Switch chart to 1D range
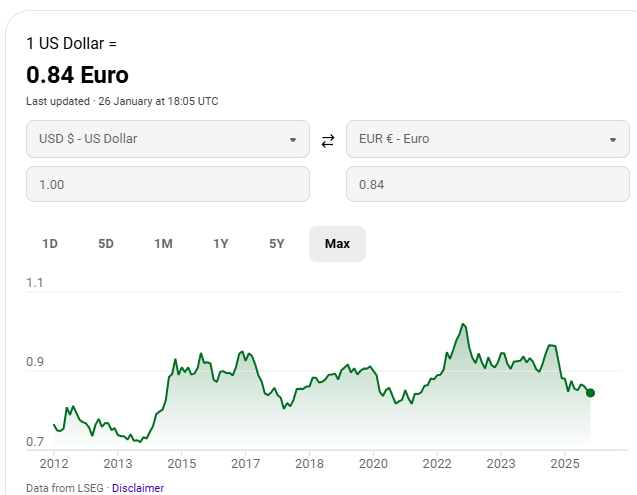 pyautogui.click(x=50, y=244)
